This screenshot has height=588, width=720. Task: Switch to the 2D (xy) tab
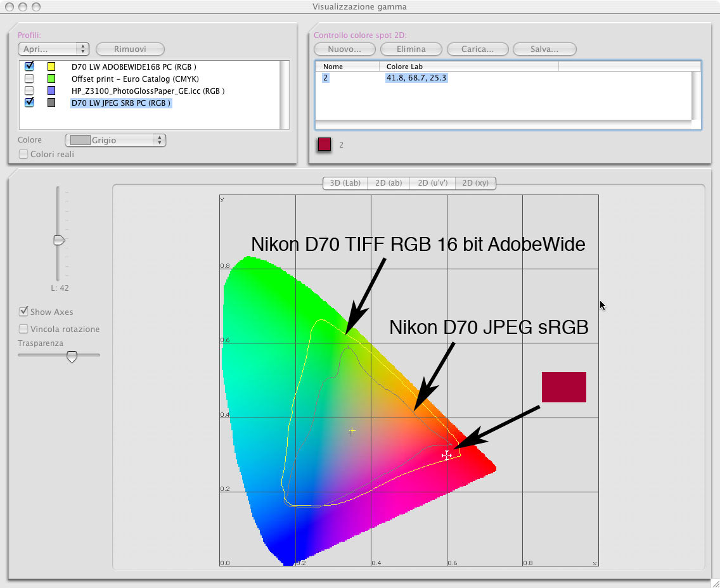tap(475, 182)
